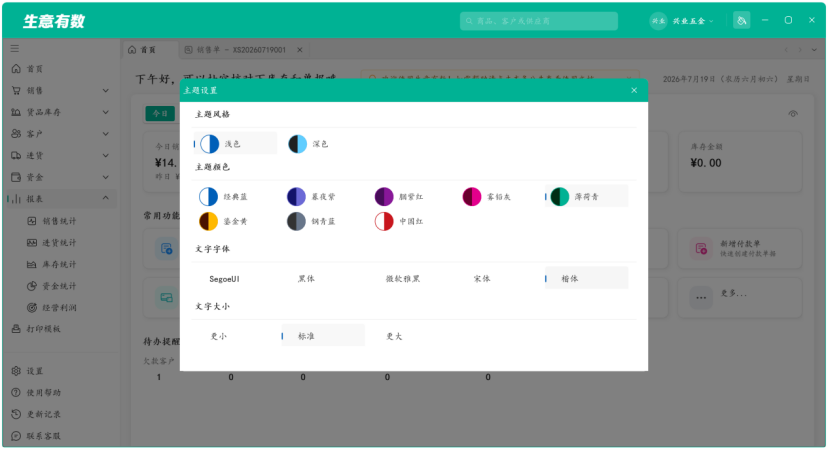The image size is (828, 450).
Task: Choose the 薄荷青 theme color
Action: 586,196
